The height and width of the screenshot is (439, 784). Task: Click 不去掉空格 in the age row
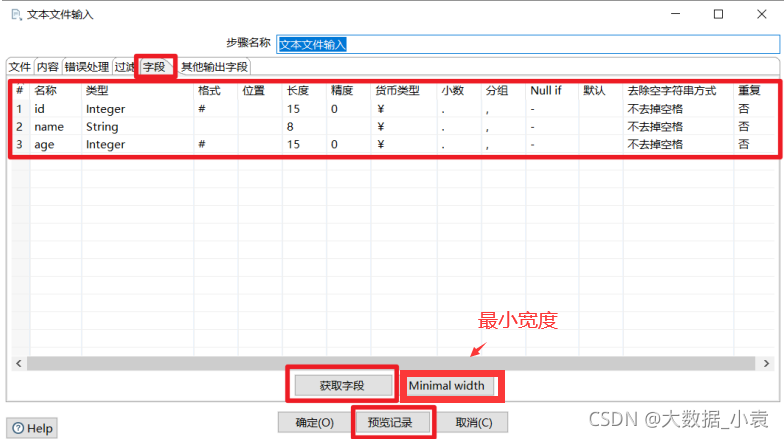[678, 144]
